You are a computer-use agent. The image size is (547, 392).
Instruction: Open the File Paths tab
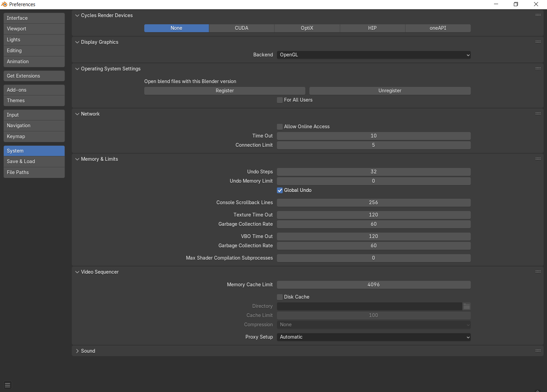click(x=34, y=172)
